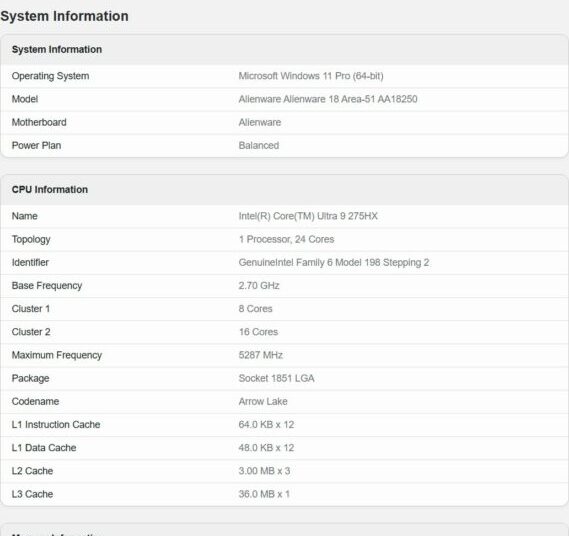
Task: Click the 'Maximum Frequency' label
Action: [57, 355]
